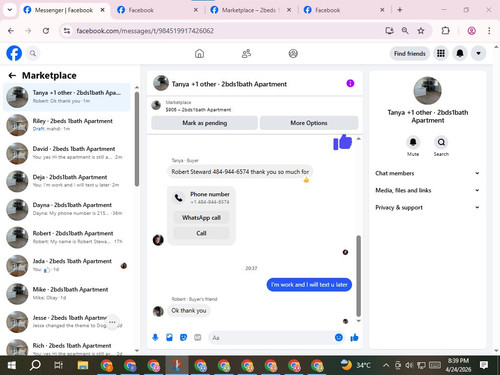Open the purple conversation information icon
The height and width of the screenshot is (375, 500).
[x=350, y=83]
